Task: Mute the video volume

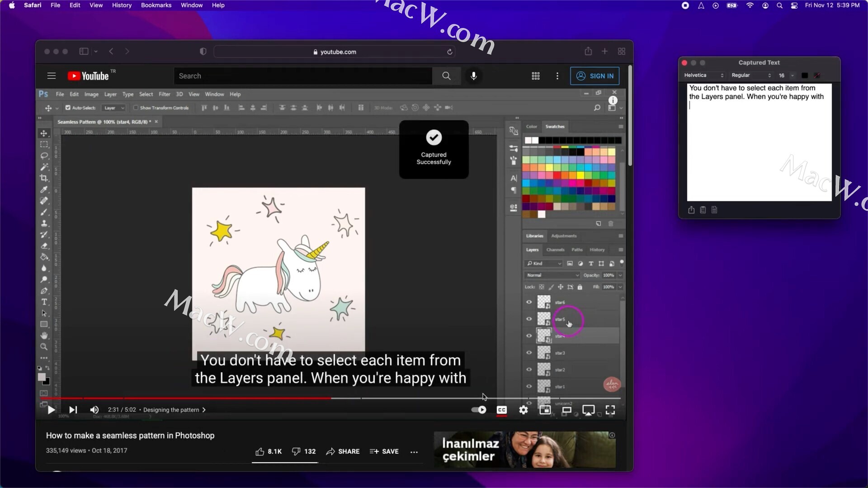Action: pos(94,410)
